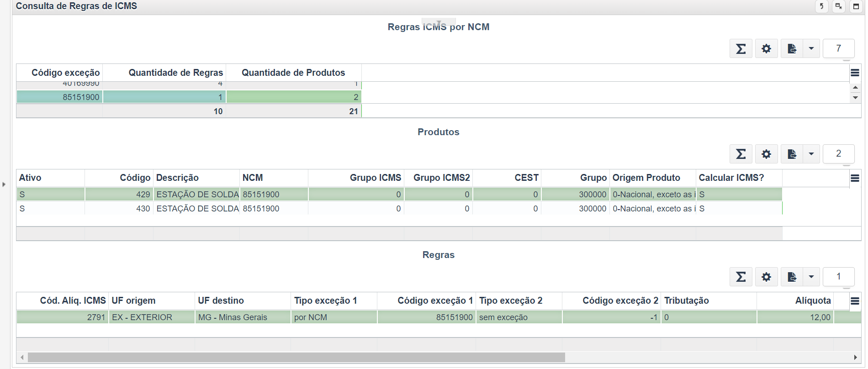Sort by Código exceção column header
Screen dimensions: 868x369
click(59, 73)
